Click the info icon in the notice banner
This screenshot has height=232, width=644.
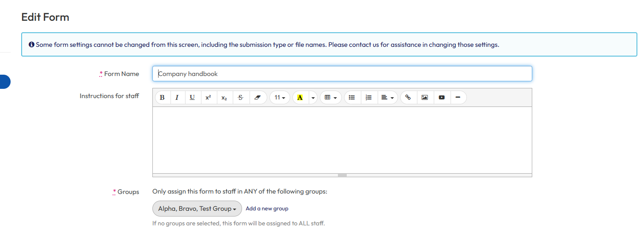coord(31,45)
